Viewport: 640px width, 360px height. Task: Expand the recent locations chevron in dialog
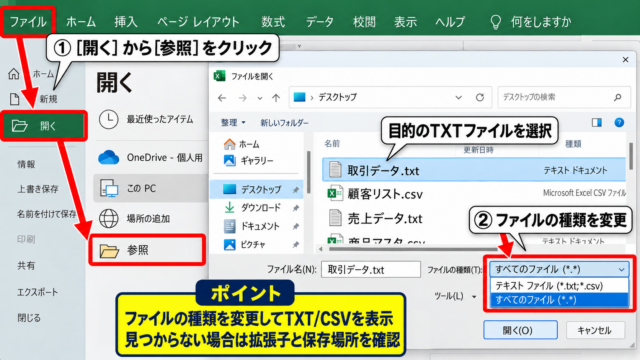[260, 98]
